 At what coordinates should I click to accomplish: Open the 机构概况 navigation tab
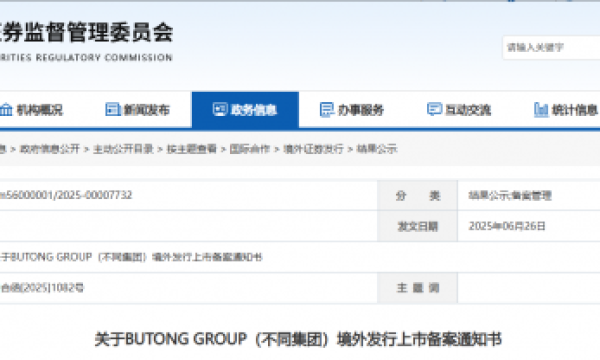[x=32, y=110]
